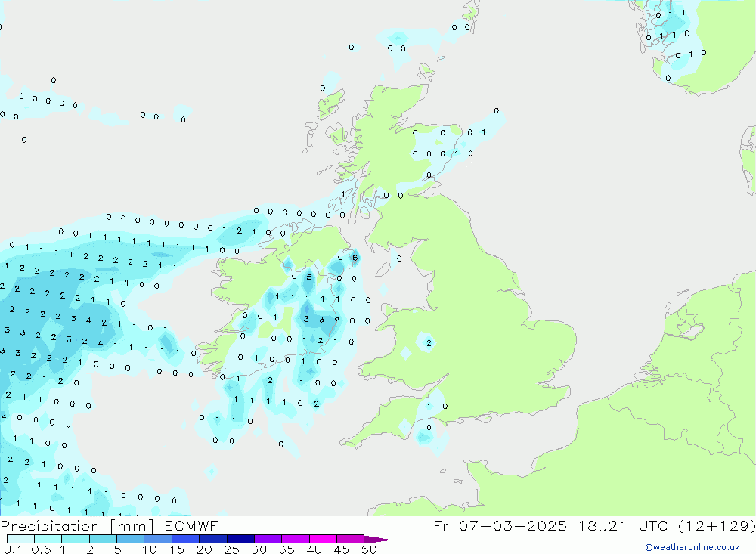This screenshot has width=756, height=554.
Task: Click legend scale label '30'
Action: 259,549
